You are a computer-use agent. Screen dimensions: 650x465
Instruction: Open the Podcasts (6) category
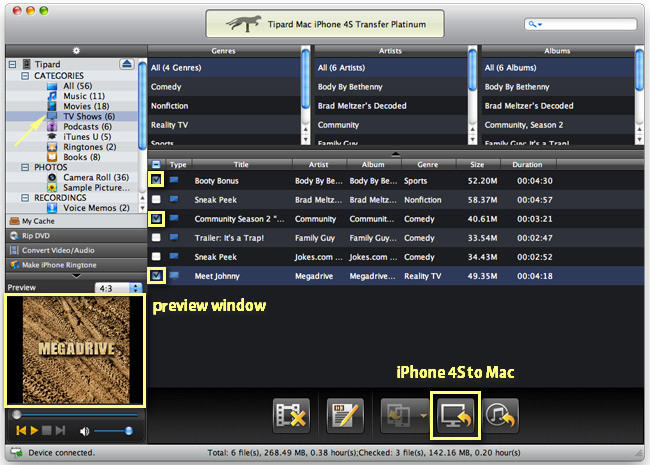pyautogui.click(x=87, y=126)
